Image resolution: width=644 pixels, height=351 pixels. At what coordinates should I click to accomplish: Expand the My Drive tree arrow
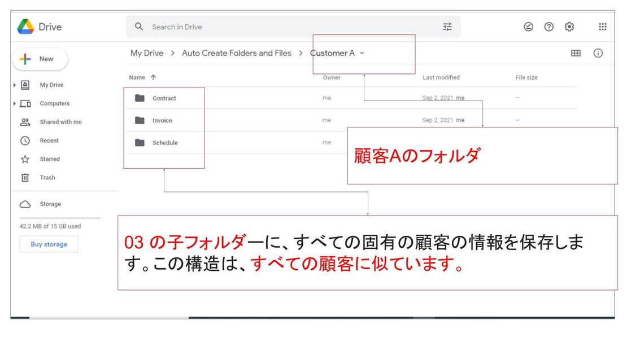coord(14,85)
